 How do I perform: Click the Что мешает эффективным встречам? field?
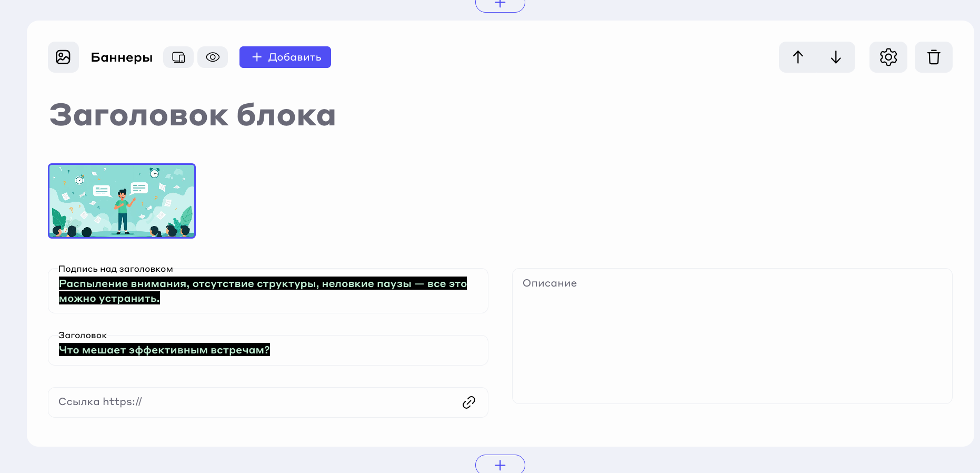pyautogui.click(x=267, y=350)
